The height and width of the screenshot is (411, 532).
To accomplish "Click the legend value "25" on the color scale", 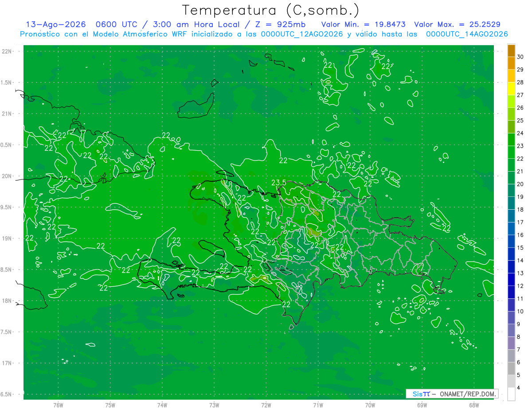I will 520,121.
